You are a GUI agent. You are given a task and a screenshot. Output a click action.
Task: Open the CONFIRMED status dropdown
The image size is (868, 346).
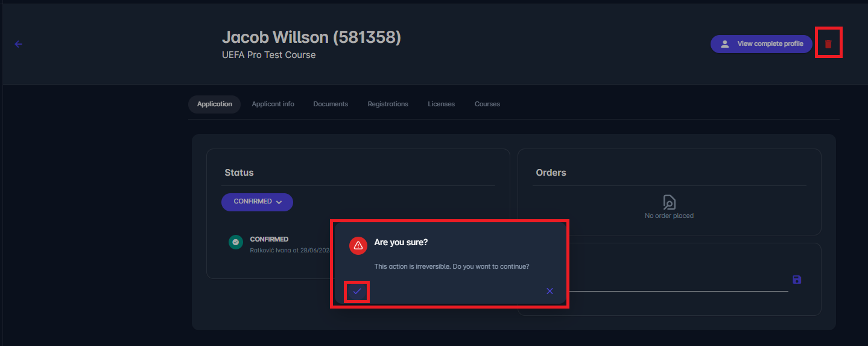(257, 202)
